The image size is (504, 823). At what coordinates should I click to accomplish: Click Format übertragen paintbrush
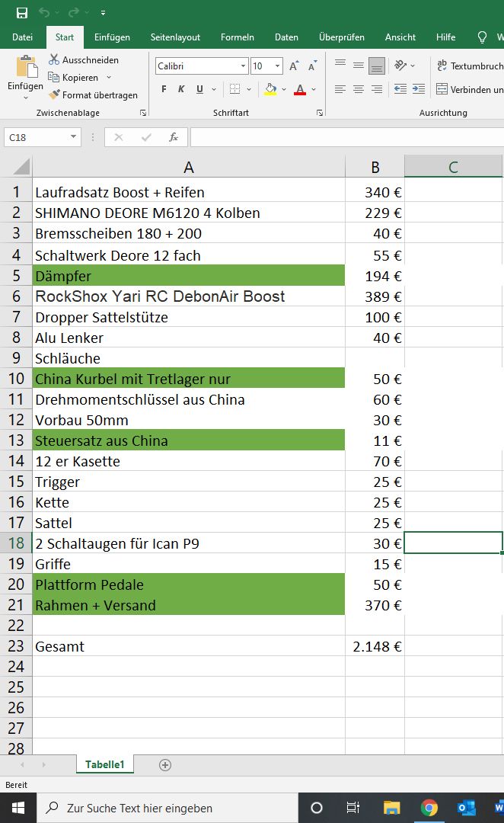(54, 95)
